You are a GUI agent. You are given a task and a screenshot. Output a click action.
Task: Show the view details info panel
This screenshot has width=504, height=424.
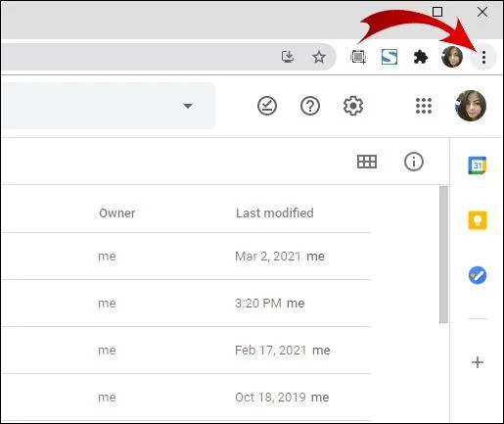(x=414, y=162)
